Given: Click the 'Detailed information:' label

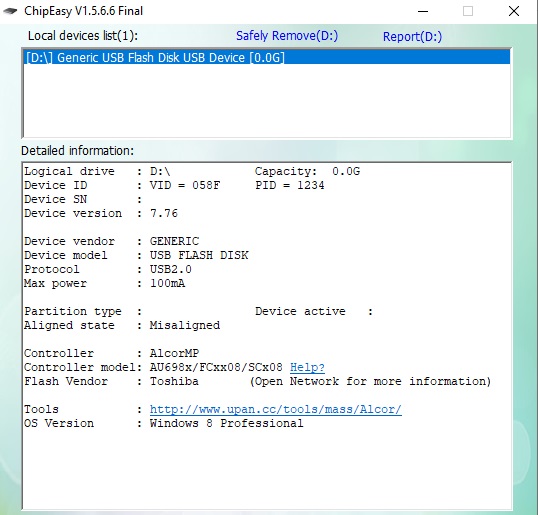Looking at the screenshot, I should (x=78, y=151).
